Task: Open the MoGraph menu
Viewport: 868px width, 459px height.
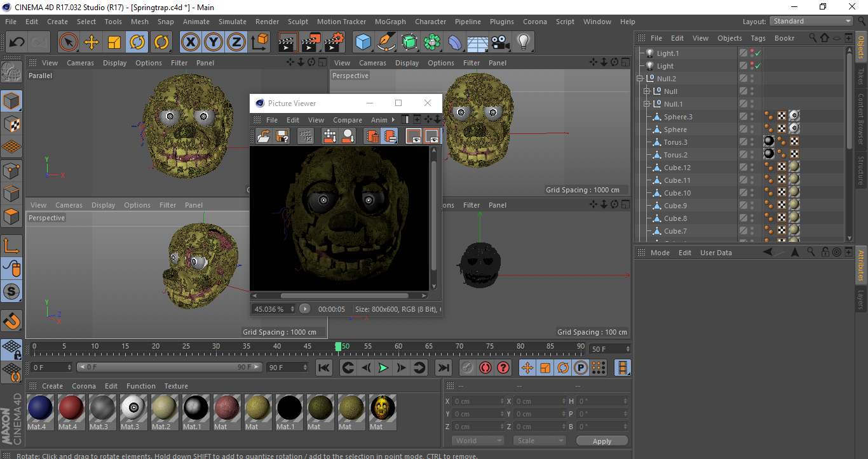Action: click(x=390, y=22)
